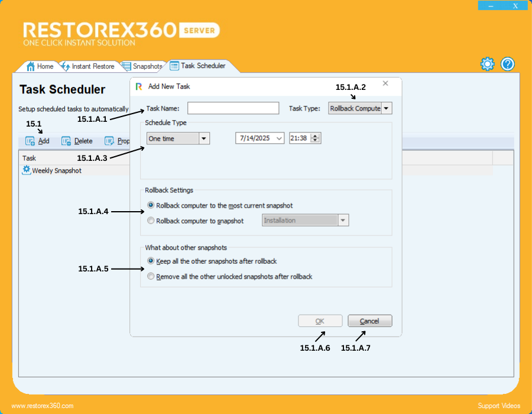Select Rollback computer to snapshot option
Viewport: 532px width, 414px height.
(151, 221)
